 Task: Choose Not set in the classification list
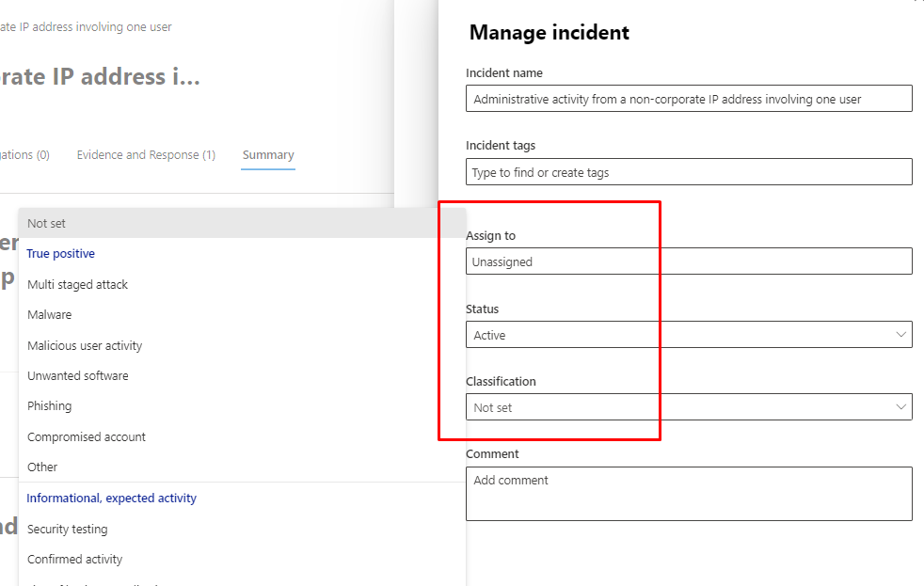click(x=47, y=224)
